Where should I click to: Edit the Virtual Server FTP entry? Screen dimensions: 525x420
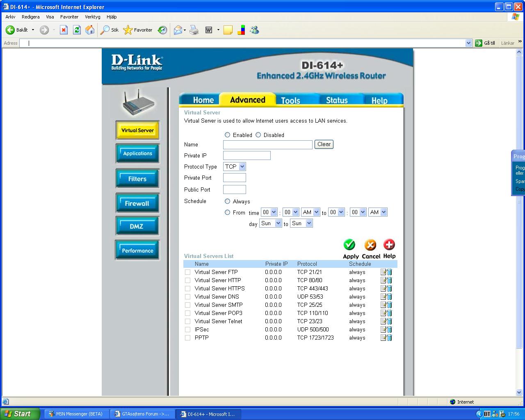pyautogui.click(x=383, y=272)
